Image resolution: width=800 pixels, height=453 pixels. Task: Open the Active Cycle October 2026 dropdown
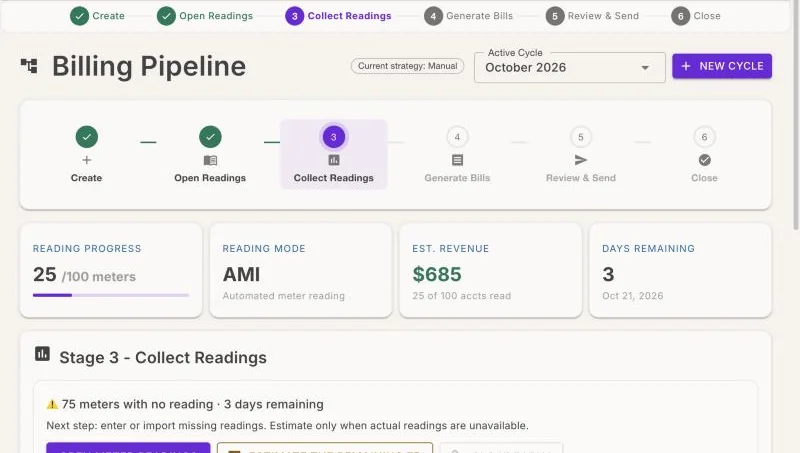[x=569, y=67]
